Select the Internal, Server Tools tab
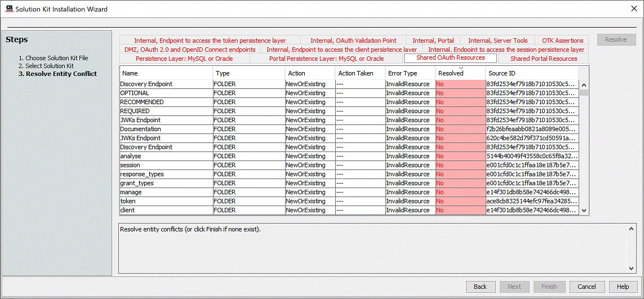Screen dimensions: 644x299 (498, 40)
